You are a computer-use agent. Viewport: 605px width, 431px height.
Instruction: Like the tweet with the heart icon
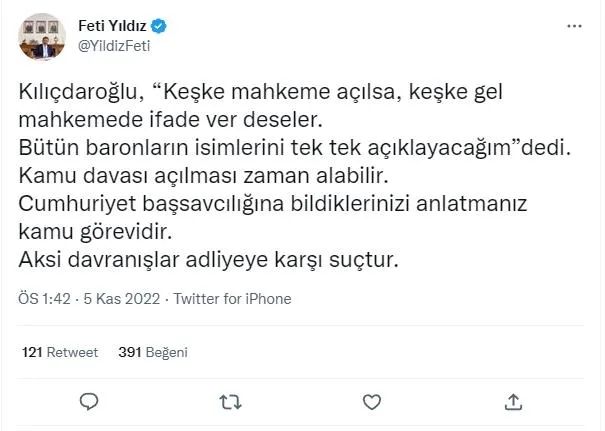[x=372, y=402]
